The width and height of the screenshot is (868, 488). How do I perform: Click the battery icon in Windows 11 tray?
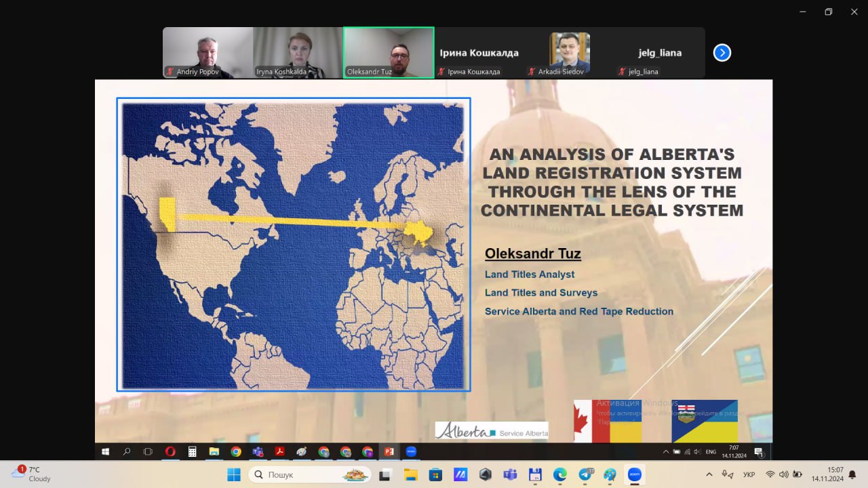coord(797,474)
